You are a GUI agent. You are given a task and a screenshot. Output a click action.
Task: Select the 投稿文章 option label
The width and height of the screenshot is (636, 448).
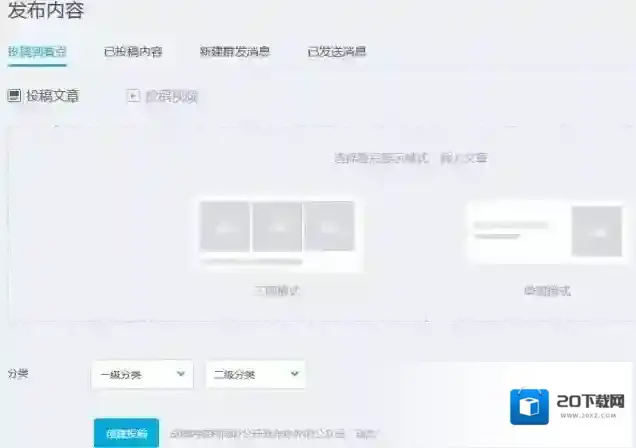pyautogui.click(x=53, y=96)
